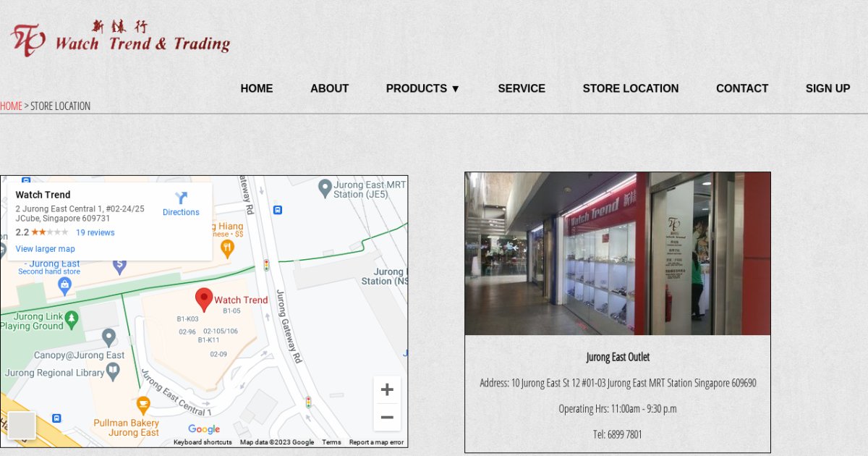This screenshot has width=868, height=456.
Task: Open the 19 reviews link
Action: pos(95,232)
